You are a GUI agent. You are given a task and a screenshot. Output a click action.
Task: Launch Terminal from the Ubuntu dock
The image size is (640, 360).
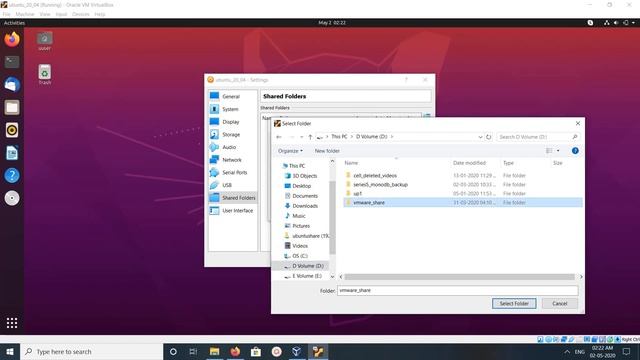click(12, 62)
